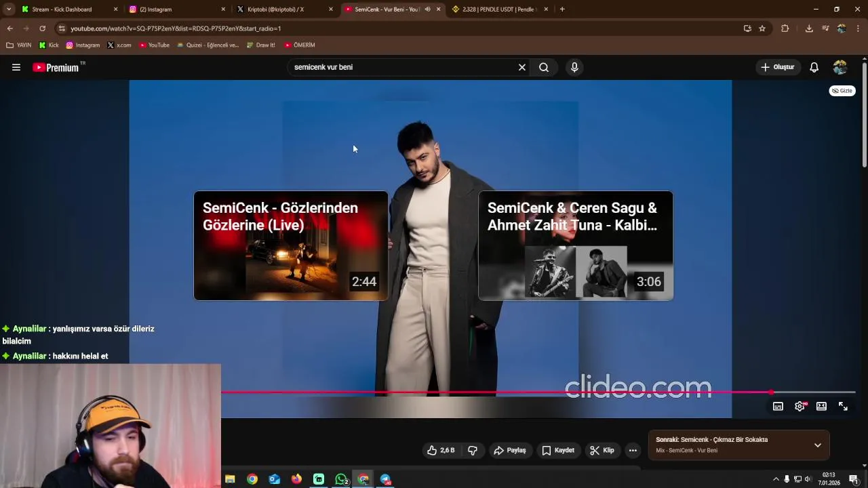Run search with magnifier button
Screen dimensions: 868x488
click(x=544, y=67)
